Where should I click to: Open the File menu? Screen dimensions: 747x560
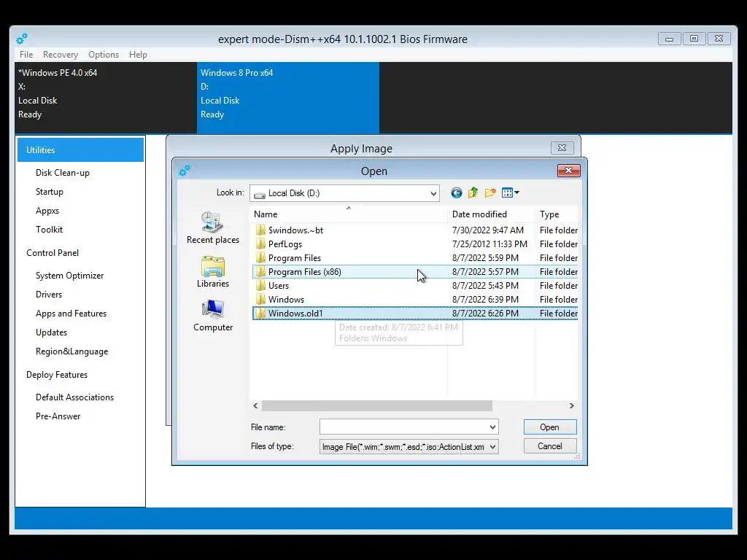coord(26,55)
